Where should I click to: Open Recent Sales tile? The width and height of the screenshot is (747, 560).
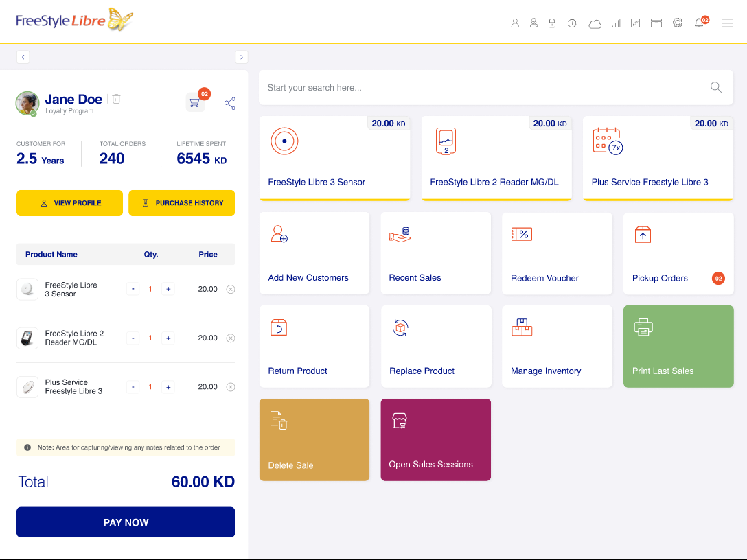click(436, 253)
